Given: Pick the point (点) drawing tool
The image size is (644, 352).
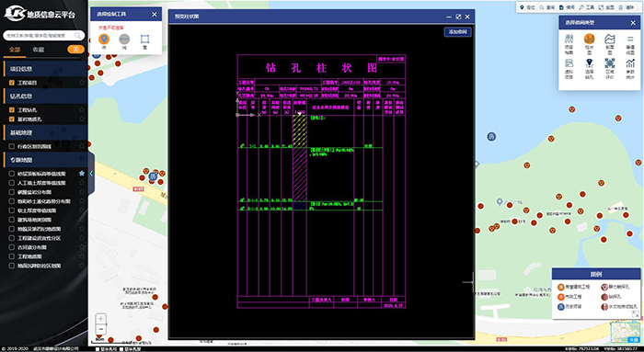Looking at the screenshot, I should click(x=104, y=41).
